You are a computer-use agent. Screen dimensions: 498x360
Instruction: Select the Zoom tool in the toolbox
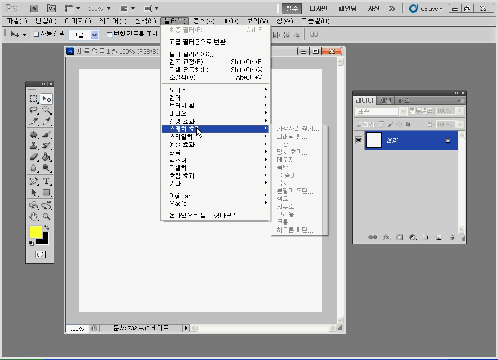tap(46, 216)
